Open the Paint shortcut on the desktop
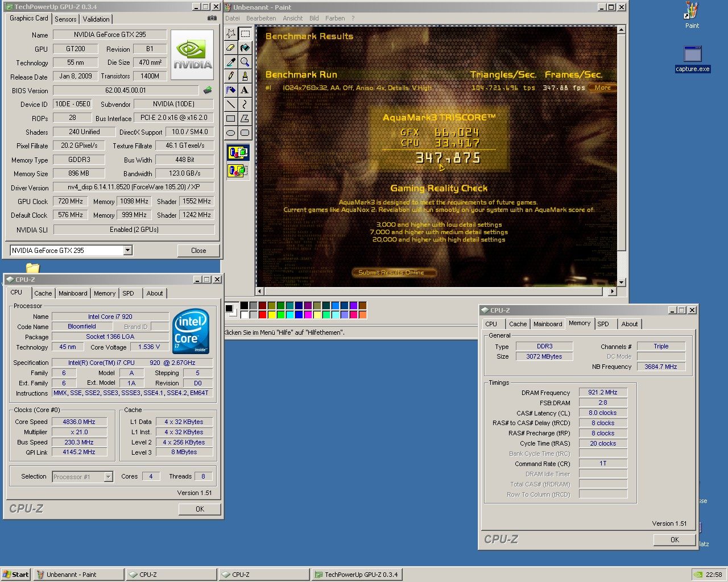This screenshot has width=728, height=582. tap(692, 16)
